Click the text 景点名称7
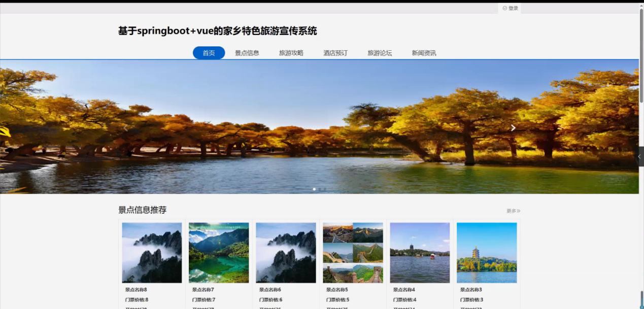The height and width of the screenshot is (309, 644). [203, 290]
